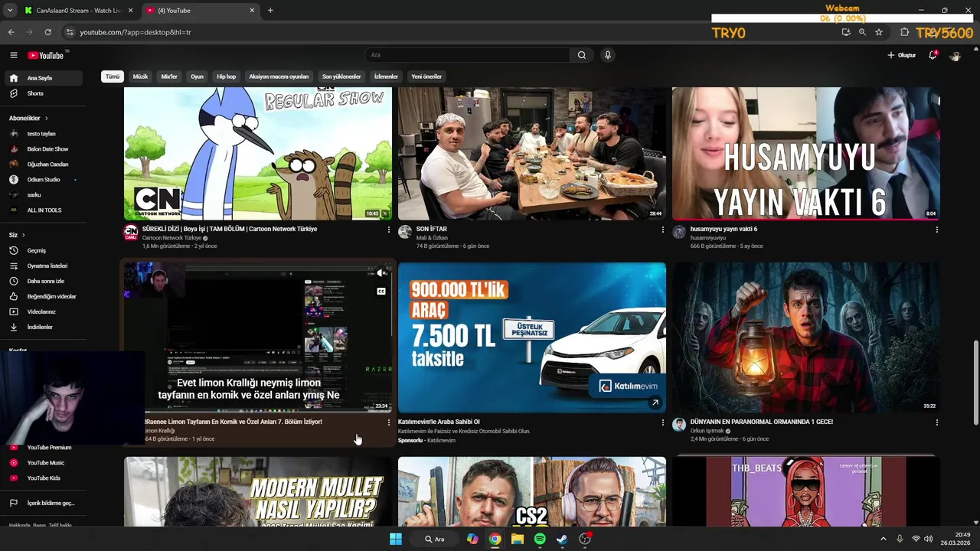This screenshot has width=980, height=551.
Task: Open Daha sonra izle list
Action: coord(44,281)
